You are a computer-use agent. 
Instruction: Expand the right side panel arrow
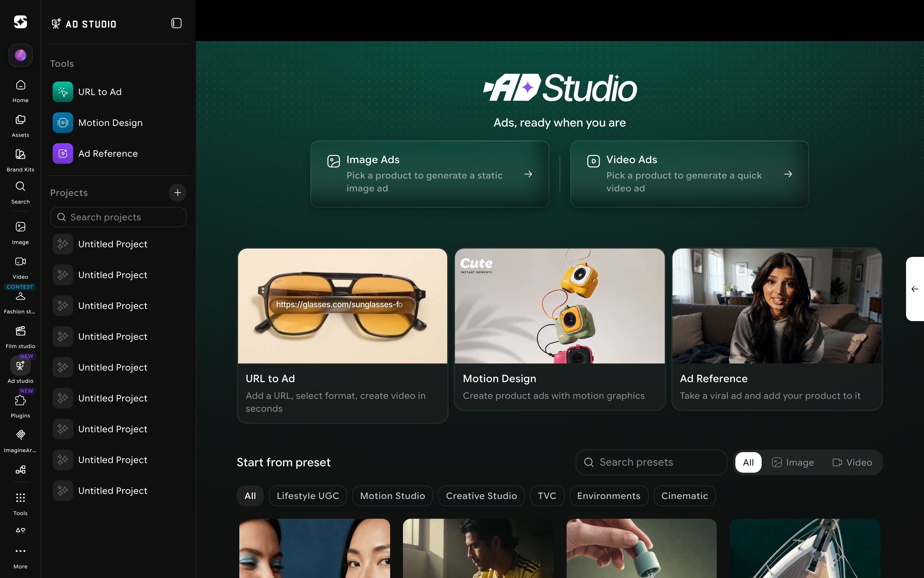pos(915,289)
